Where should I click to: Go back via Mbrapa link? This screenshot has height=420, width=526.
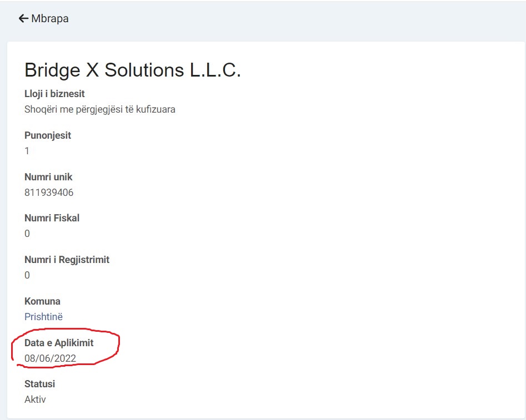point(44,18)
